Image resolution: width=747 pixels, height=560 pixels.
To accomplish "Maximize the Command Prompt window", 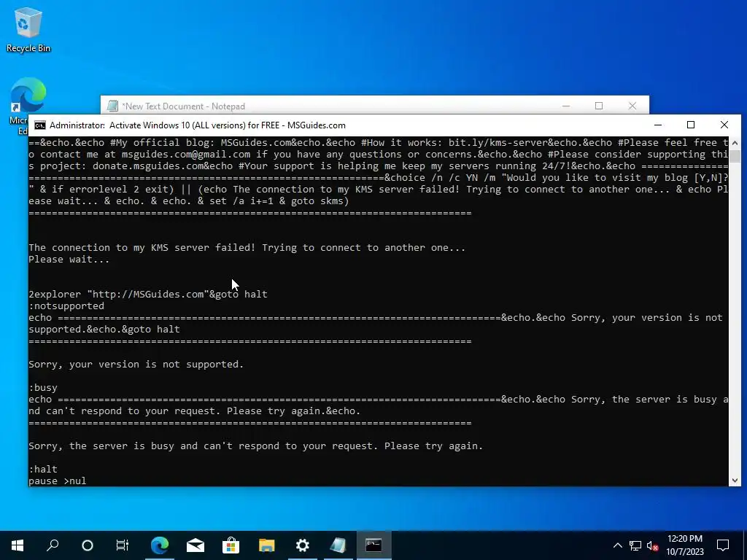I will pos(691,125).
